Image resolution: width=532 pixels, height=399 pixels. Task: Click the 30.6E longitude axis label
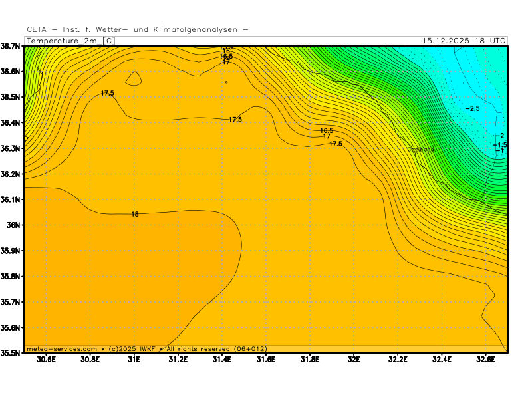tap(46, 360)
